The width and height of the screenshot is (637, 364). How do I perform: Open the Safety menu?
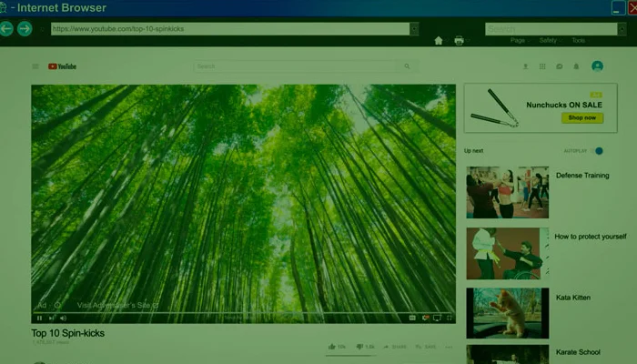click(x=550, y=40)
